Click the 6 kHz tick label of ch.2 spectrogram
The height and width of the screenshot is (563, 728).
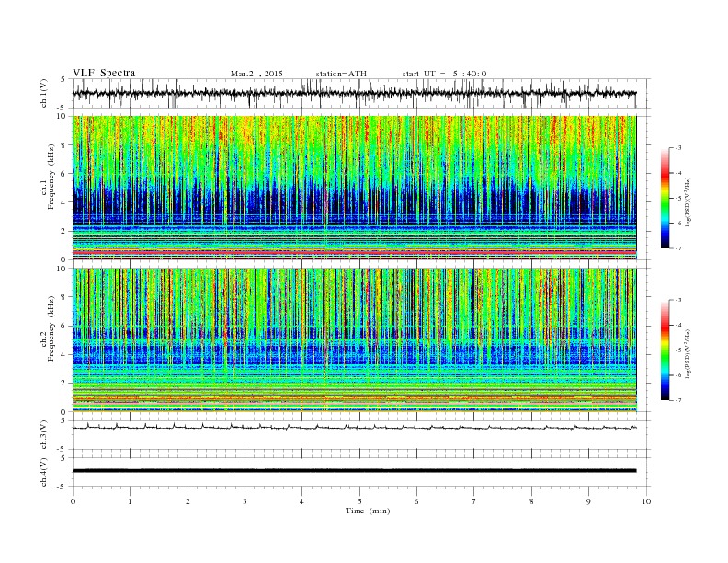(x=64, y=326)
